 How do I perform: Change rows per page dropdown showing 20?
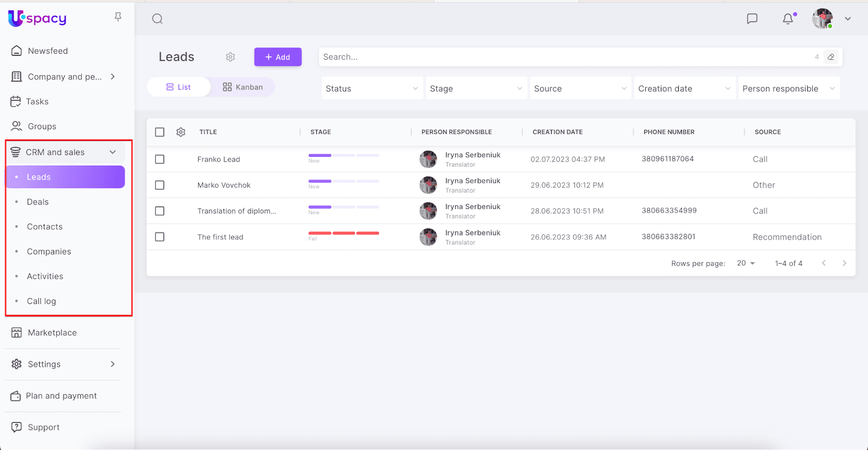point(746,263)
